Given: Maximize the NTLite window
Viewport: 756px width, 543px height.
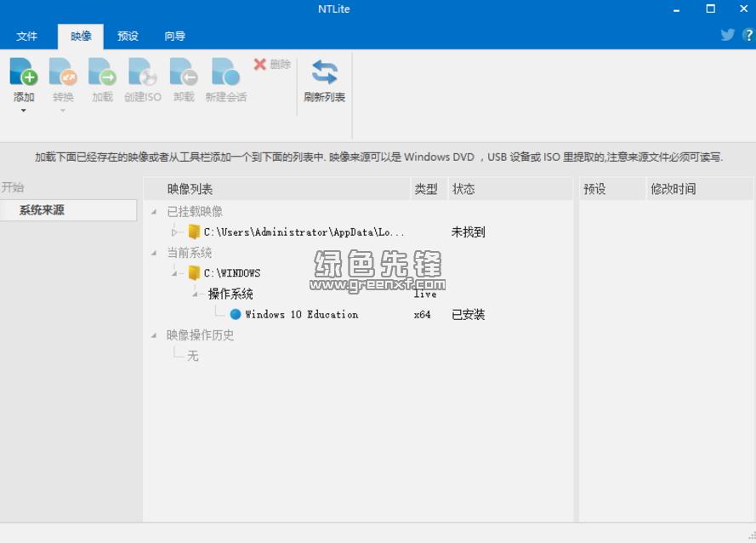Looking at the screenshot, I should [710, 9].
